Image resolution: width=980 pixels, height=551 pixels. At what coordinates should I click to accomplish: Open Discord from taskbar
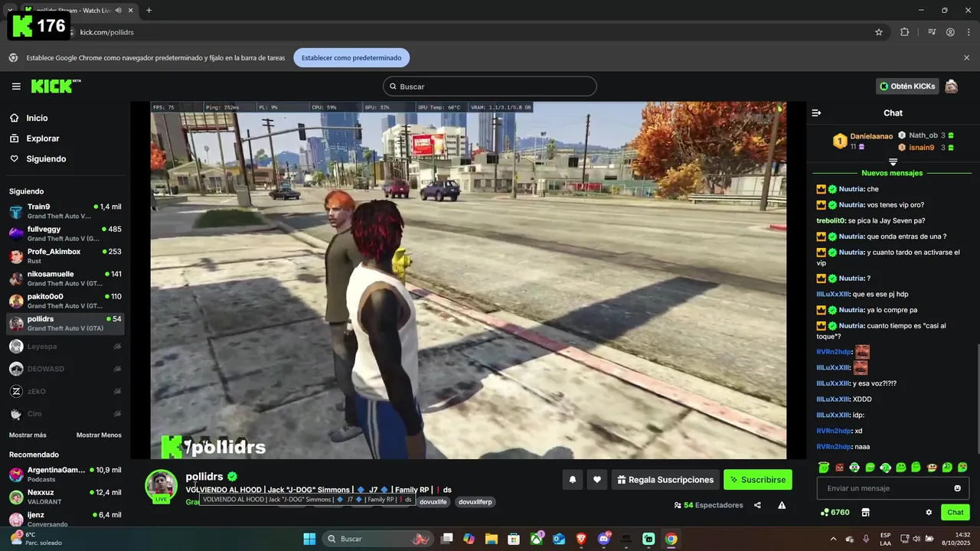604,539
